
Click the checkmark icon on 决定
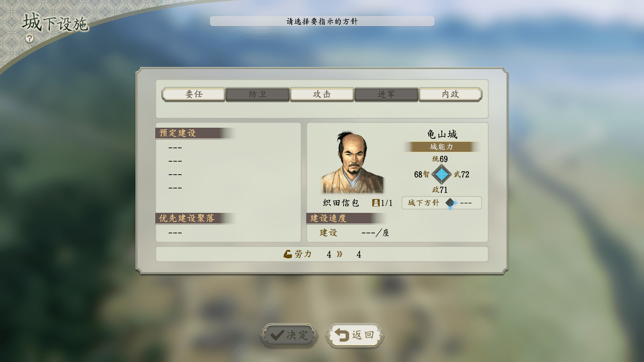[277, 335]
